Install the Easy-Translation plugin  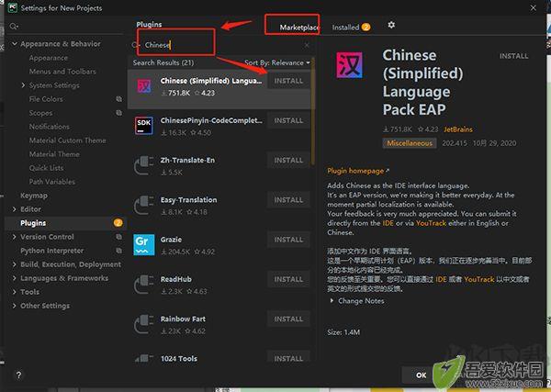(x=288, y=200)
